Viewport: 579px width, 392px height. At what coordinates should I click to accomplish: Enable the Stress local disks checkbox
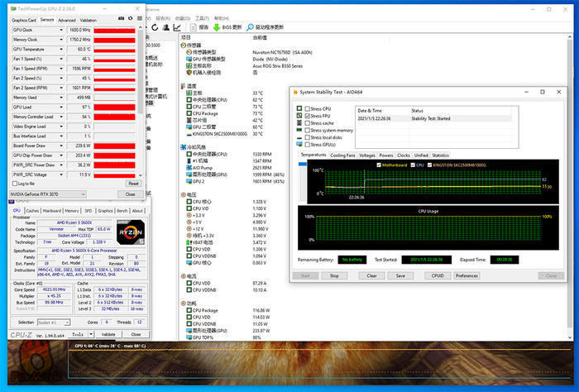click(x=307, y=137)
